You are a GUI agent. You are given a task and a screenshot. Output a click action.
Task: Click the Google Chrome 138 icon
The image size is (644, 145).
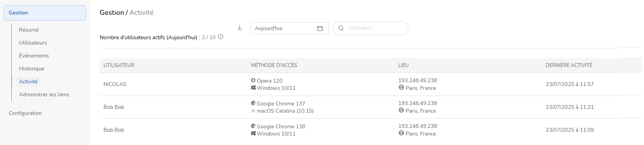tap(253, 126)
